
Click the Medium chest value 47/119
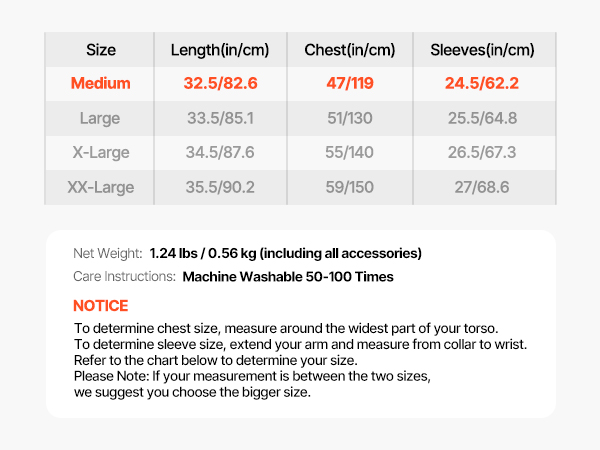click(349, 83)
